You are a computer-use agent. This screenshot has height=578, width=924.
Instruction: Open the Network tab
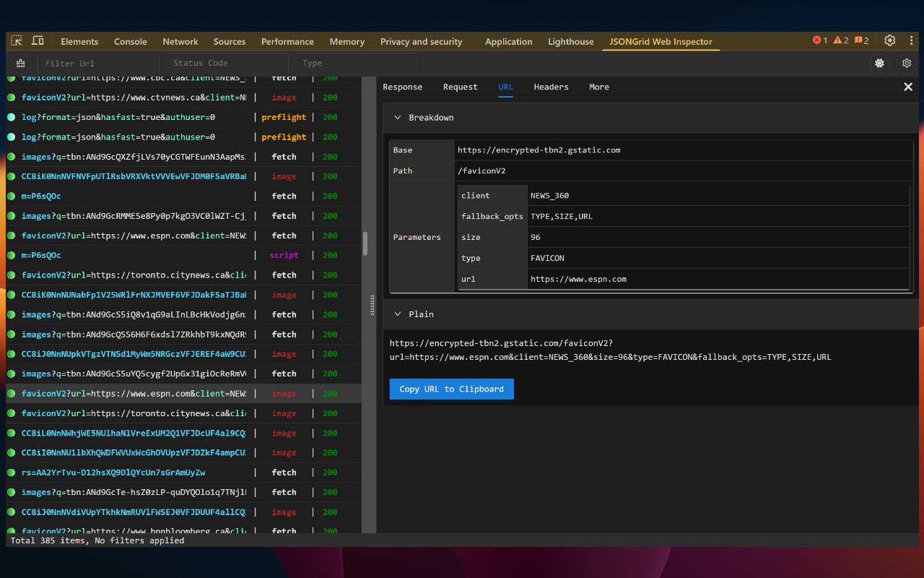coord(180,41)
